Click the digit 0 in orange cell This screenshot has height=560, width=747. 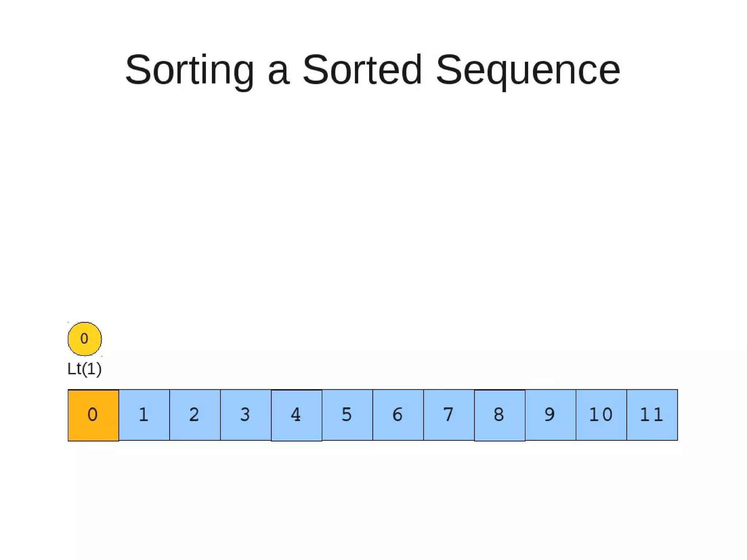tap(93, 415)
